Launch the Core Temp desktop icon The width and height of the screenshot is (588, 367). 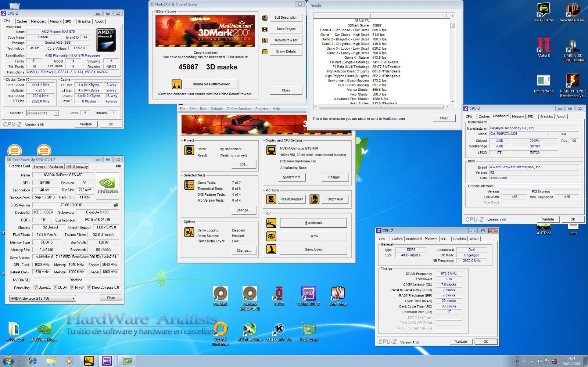click(338, 296)
